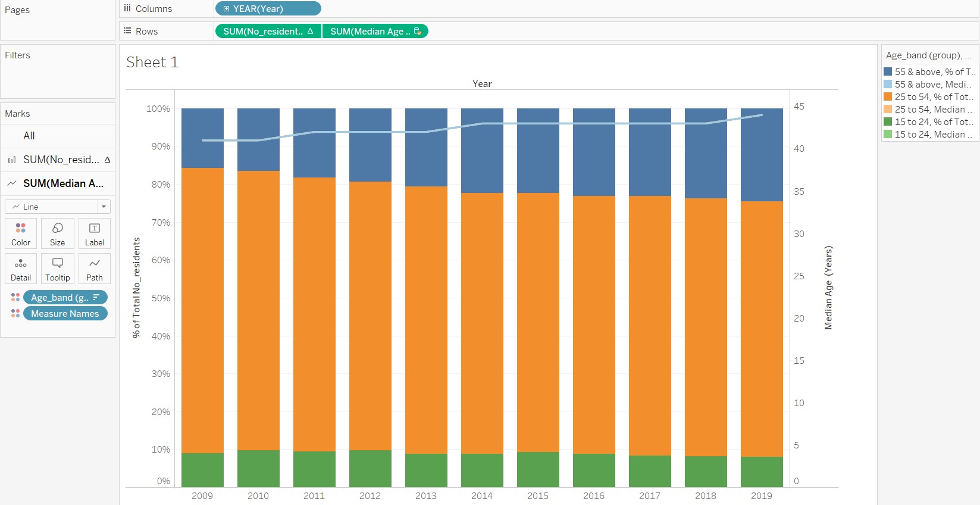Click the Age_band pill sort indicator

[96, 297]
